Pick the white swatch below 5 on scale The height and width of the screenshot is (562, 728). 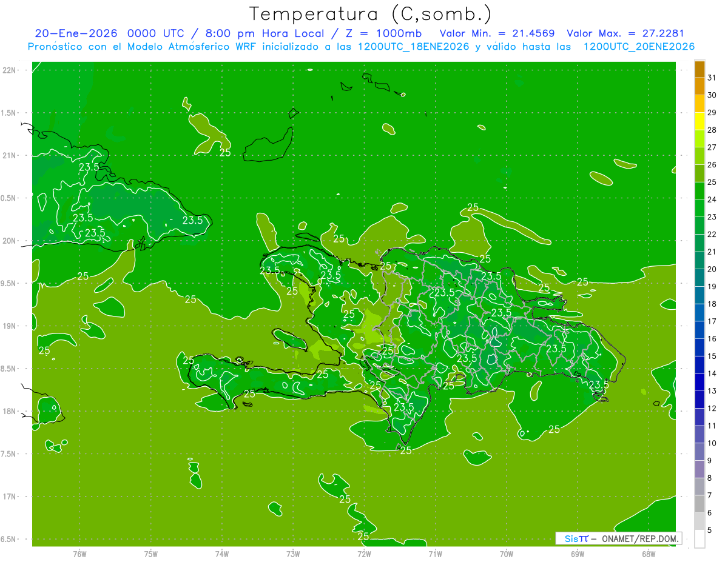pos(699,539)
